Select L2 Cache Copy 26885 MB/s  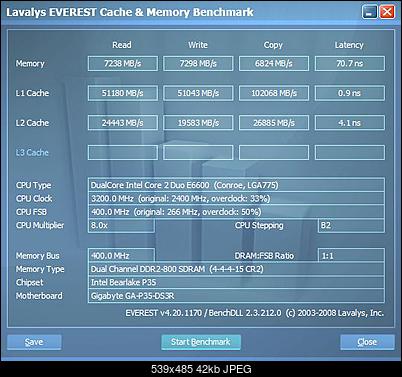coord(274,123)
